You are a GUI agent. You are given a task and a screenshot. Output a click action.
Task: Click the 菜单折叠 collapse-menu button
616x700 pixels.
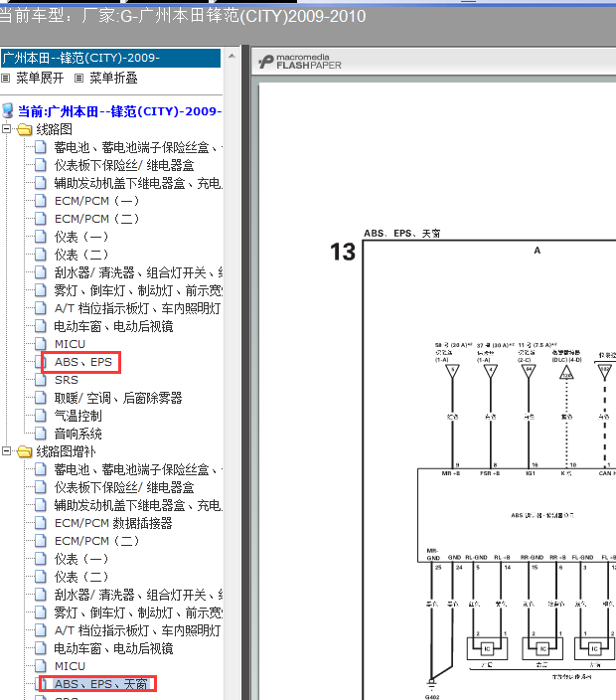113,79
